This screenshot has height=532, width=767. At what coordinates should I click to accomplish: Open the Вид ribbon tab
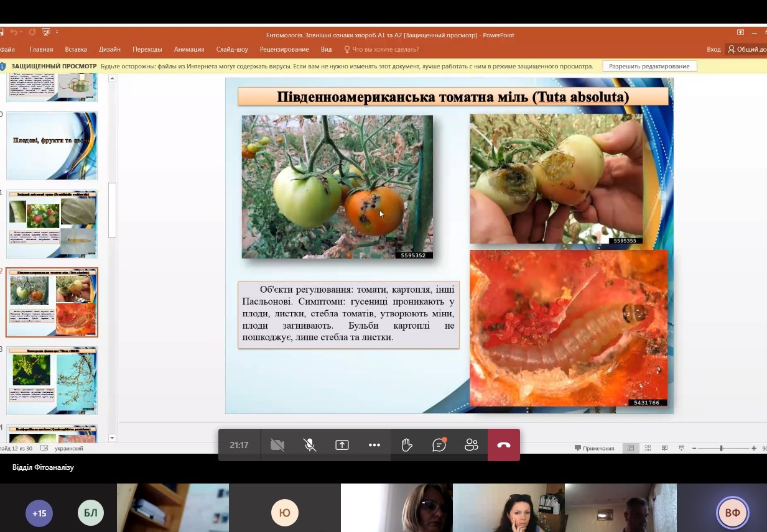(327, 50)
